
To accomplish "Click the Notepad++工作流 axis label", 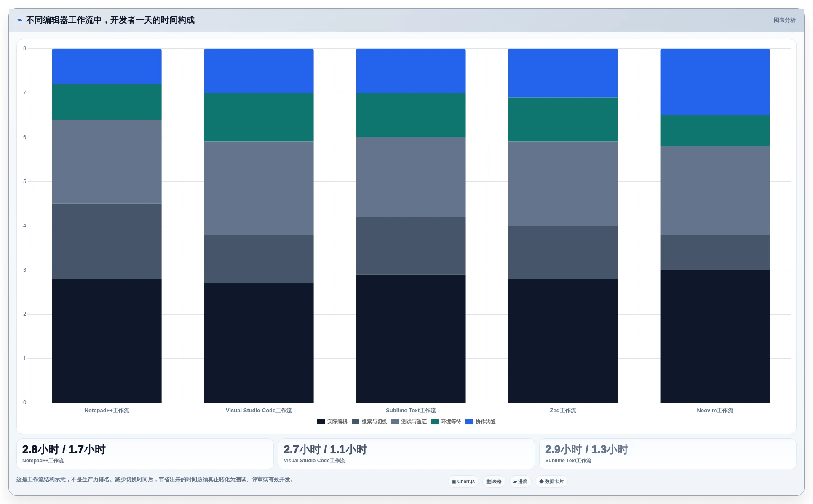I will point(107,411).
